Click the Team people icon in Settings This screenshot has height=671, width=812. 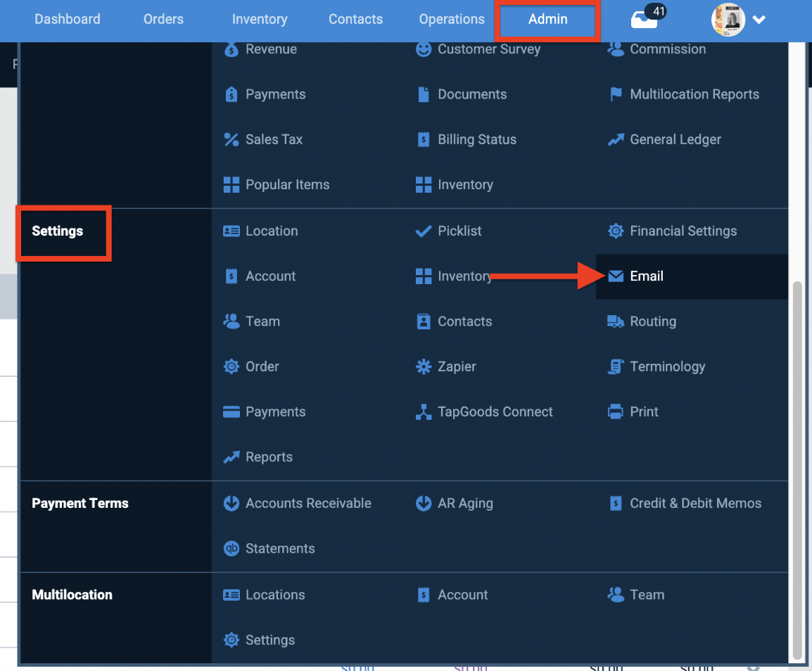pos(231,321)
